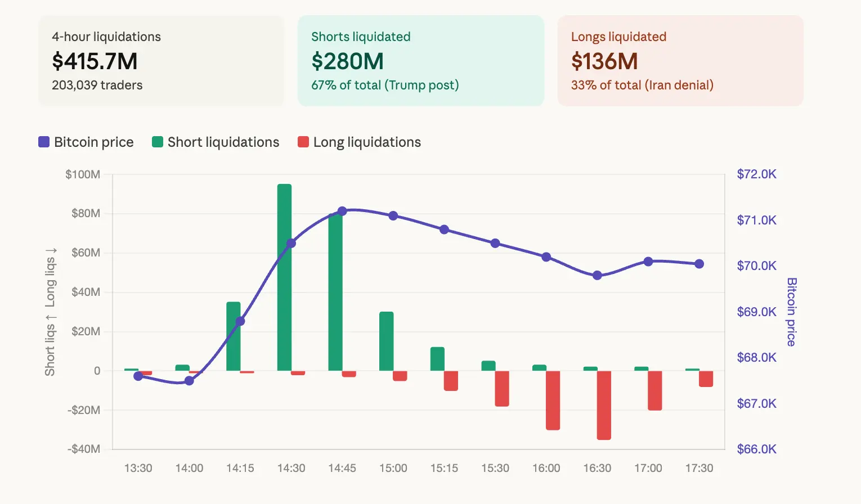Select the Longs liquidated summary card

point(680,61)
